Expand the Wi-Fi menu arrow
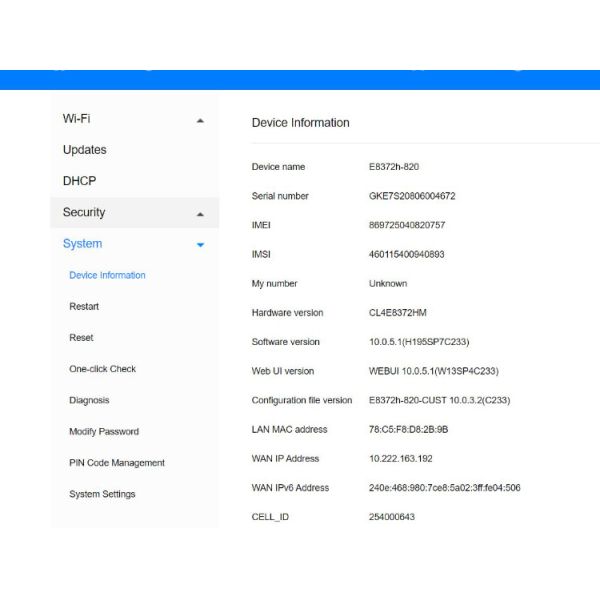600x600 pixels. [200, 120]
